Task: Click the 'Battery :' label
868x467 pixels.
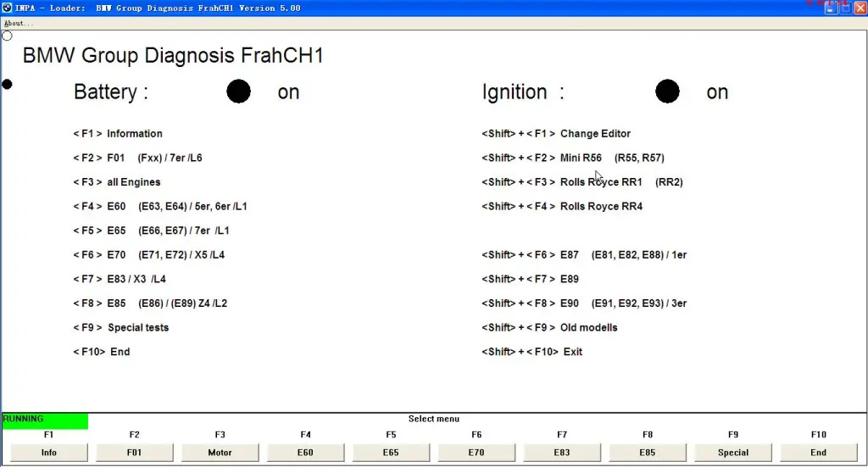Action: (111, 92)
